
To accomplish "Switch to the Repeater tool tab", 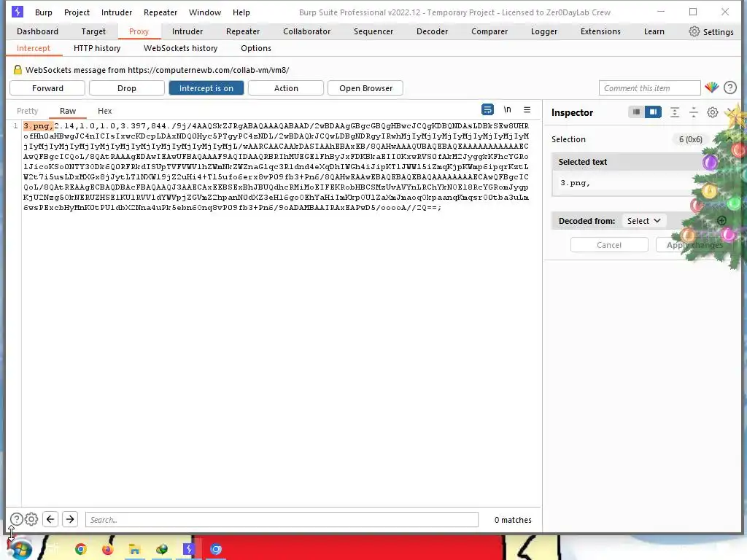I will 243,31.
